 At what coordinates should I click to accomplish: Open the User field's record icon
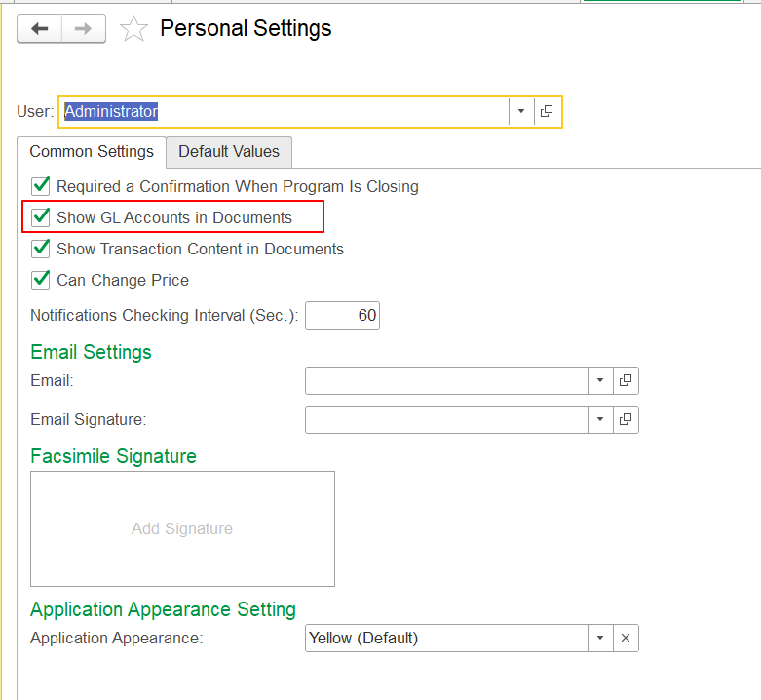pos(547,111)
